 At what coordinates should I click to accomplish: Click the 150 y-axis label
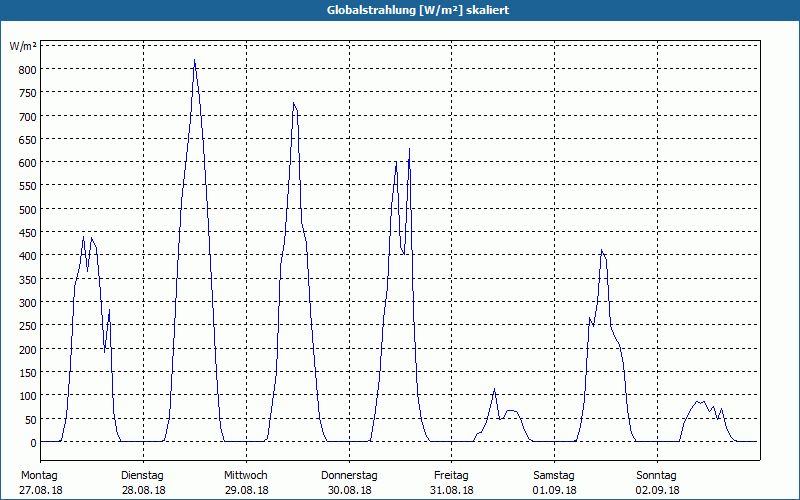click(28, 373)
